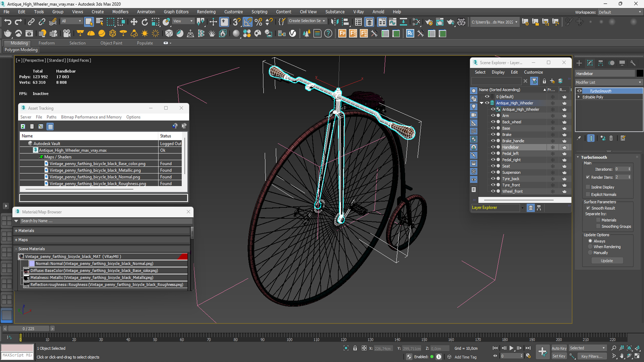Select the Select and Link tool

[31, 22]
